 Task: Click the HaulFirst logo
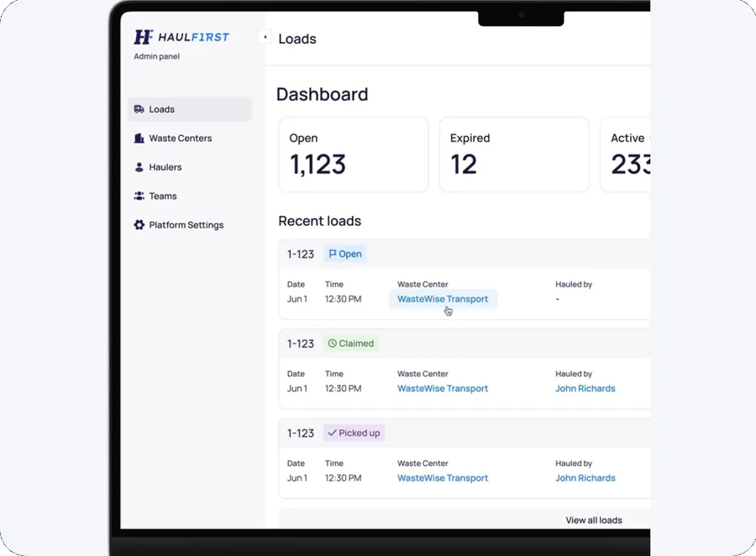(181, 37)
